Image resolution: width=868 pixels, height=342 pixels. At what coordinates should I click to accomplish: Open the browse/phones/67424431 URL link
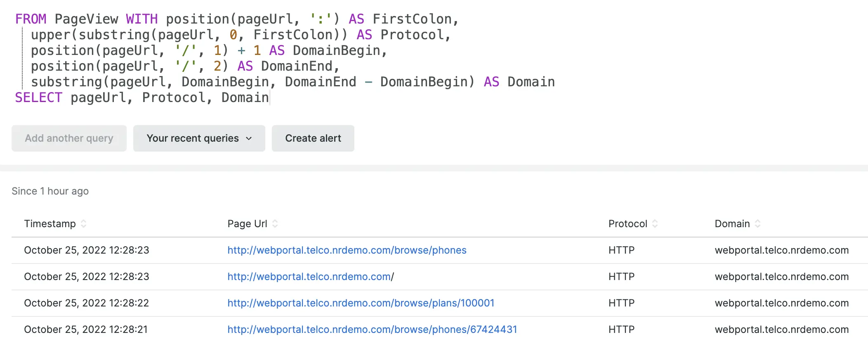point(372,330)
